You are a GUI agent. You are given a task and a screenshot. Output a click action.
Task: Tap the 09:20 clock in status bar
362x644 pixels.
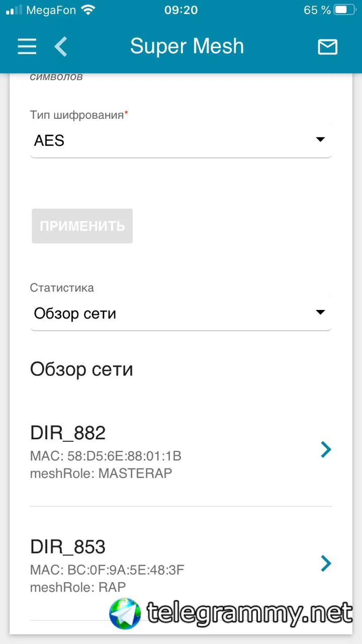pos(181,10)
